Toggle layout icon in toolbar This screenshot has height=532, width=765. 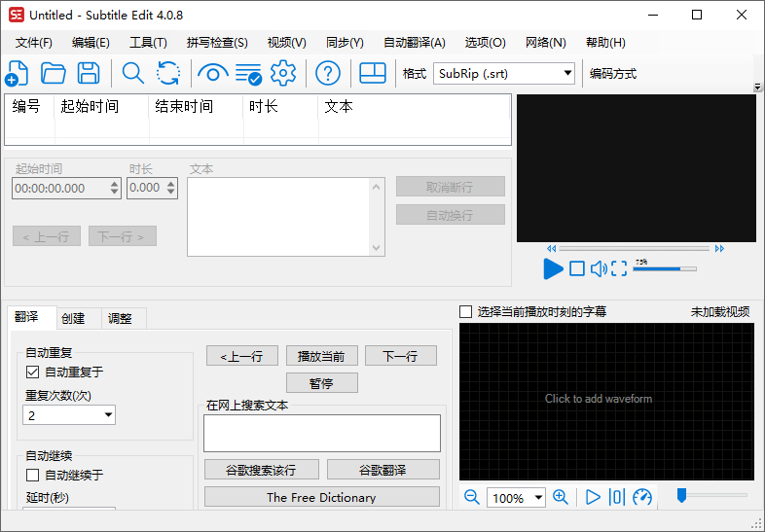tap(373, 74)
